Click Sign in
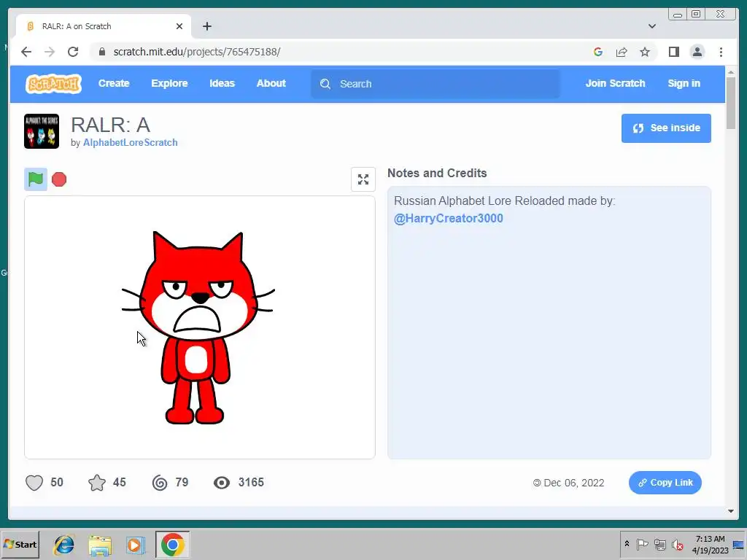 click(x=684, y=83)
